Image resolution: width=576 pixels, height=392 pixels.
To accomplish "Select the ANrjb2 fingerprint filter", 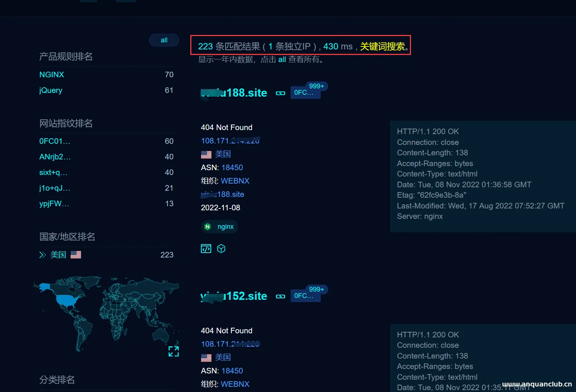I will [x=55, y=157].
